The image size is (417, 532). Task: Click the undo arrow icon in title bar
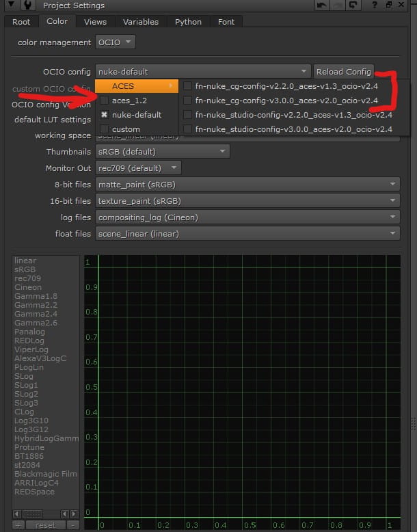click(322, 5)
